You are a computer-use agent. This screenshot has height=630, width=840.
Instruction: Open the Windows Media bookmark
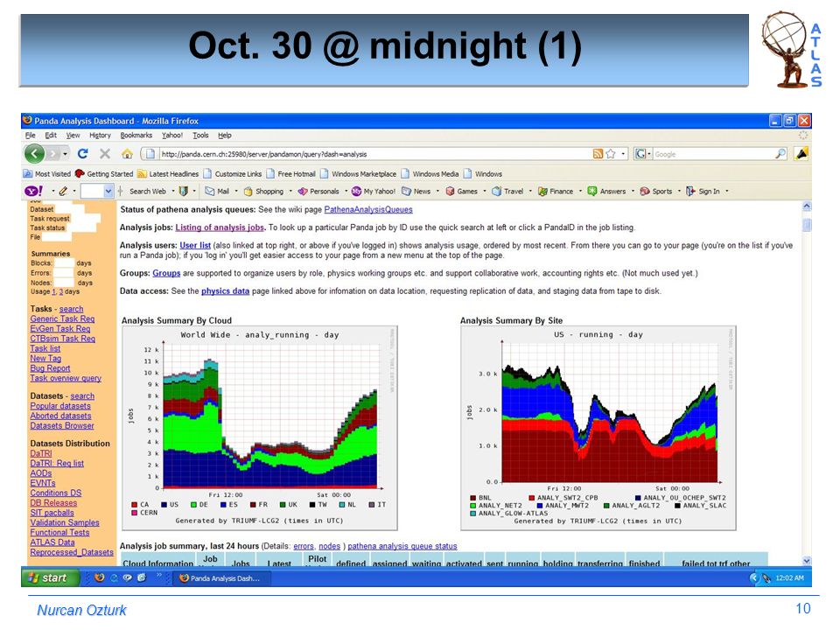click(x=430, y=174)
